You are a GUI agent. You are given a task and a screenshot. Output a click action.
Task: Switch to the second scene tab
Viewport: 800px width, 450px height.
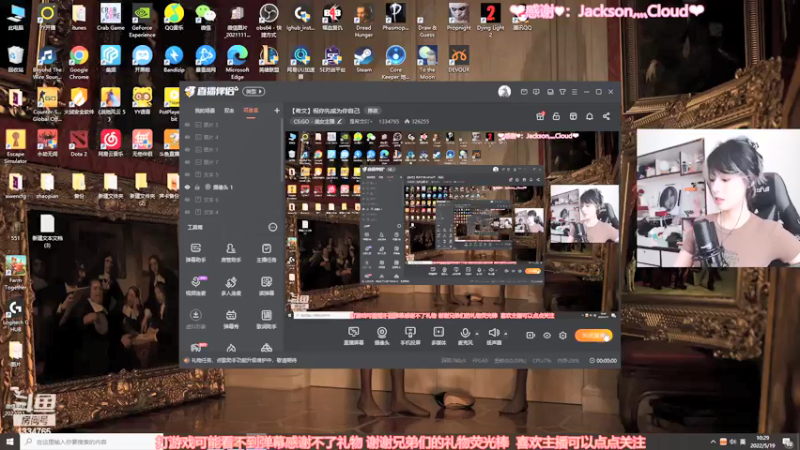click(229, 111)
